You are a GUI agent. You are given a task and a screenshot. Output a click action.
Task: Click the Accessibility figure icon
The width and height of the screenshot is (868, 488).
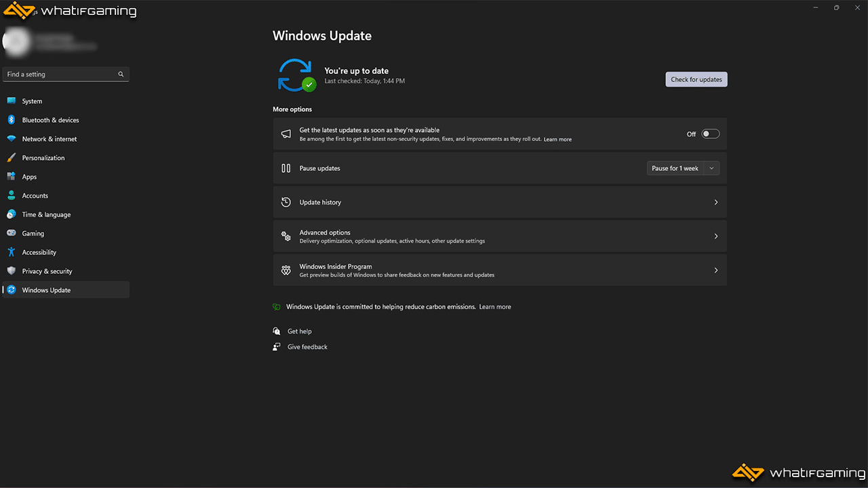(11, 252)
